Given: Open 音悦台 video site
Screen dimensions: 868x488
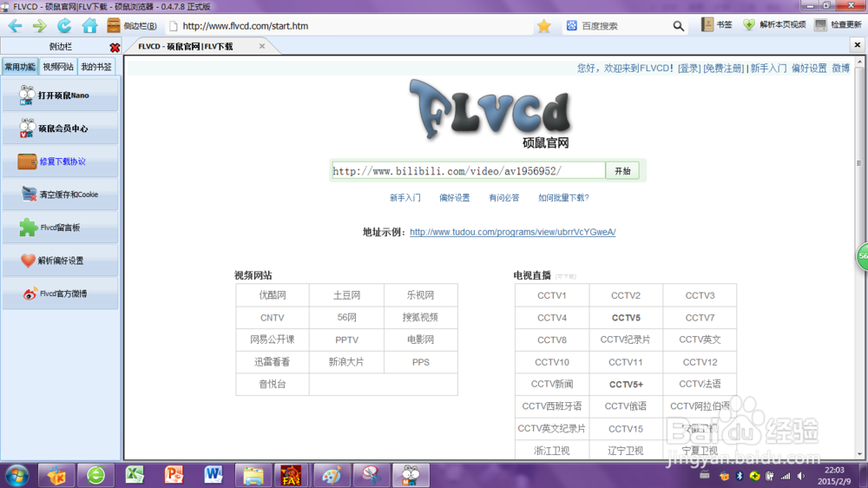Looking at the screenshot, I should 273,384.
